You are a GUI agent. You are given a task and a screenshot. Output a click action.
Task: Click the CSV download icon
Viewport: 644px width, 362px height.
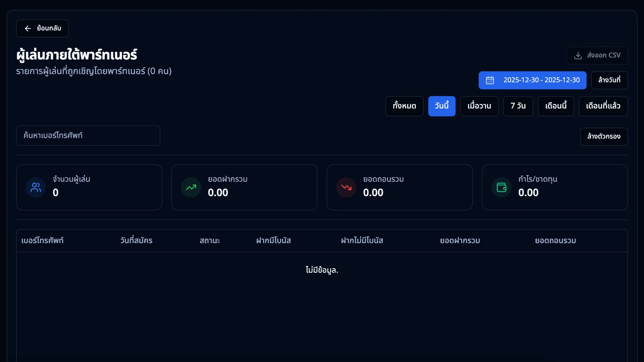[x=578, y=55]
